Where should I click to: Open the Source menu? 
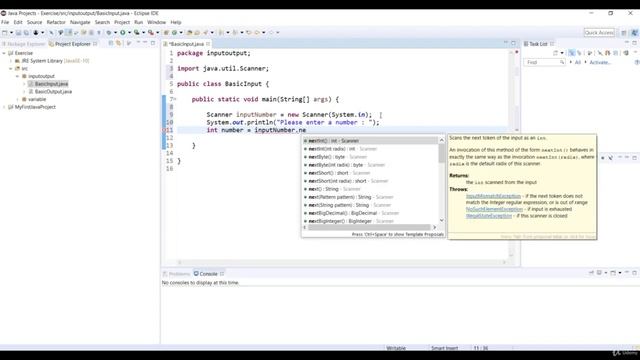pos(34,22)
